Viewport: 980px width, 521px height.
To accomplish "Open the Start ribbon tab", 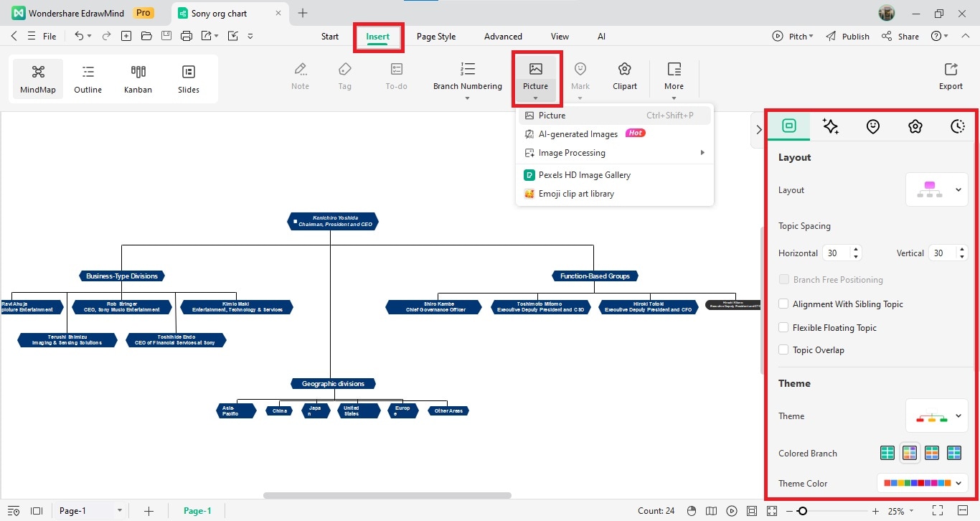I will (330, 37).
